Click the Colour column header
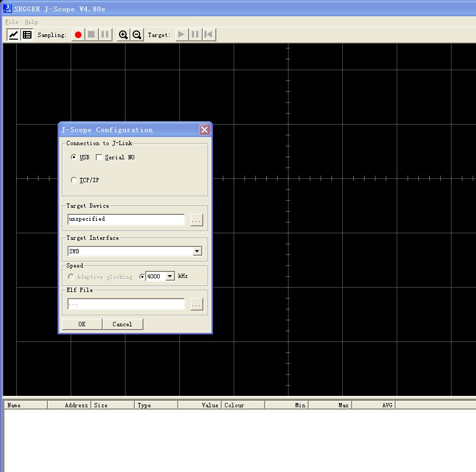The height and width of the screenshot is (472, 476). click(243, 405)
